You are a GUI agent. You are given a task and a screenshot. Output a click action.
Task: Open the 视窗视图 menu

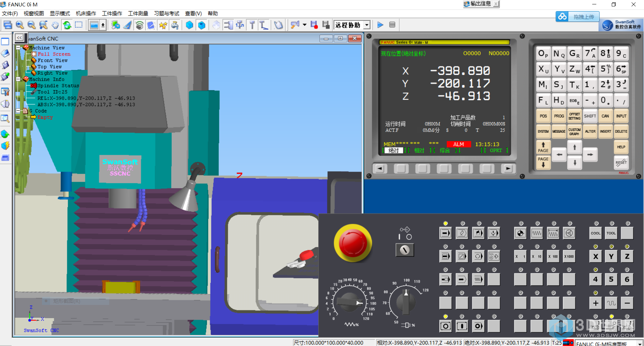click(34, 13)
